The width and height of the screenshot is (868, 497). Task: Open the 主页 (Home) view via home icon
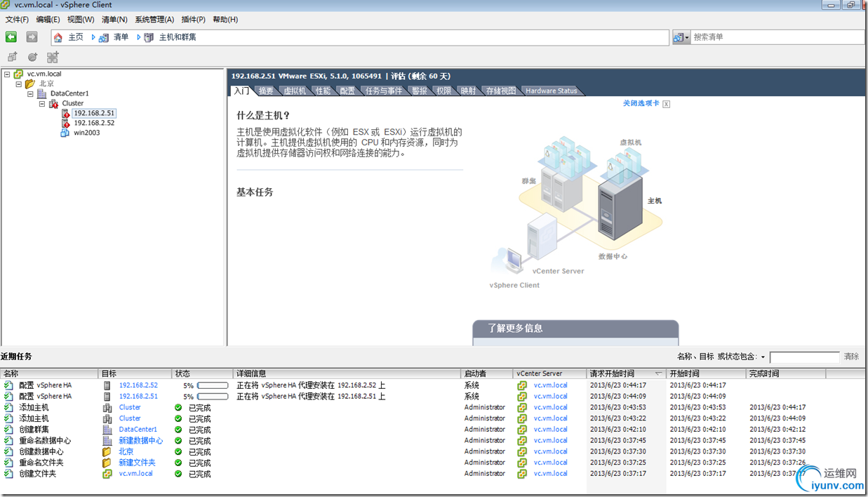(x=58, y=37)
